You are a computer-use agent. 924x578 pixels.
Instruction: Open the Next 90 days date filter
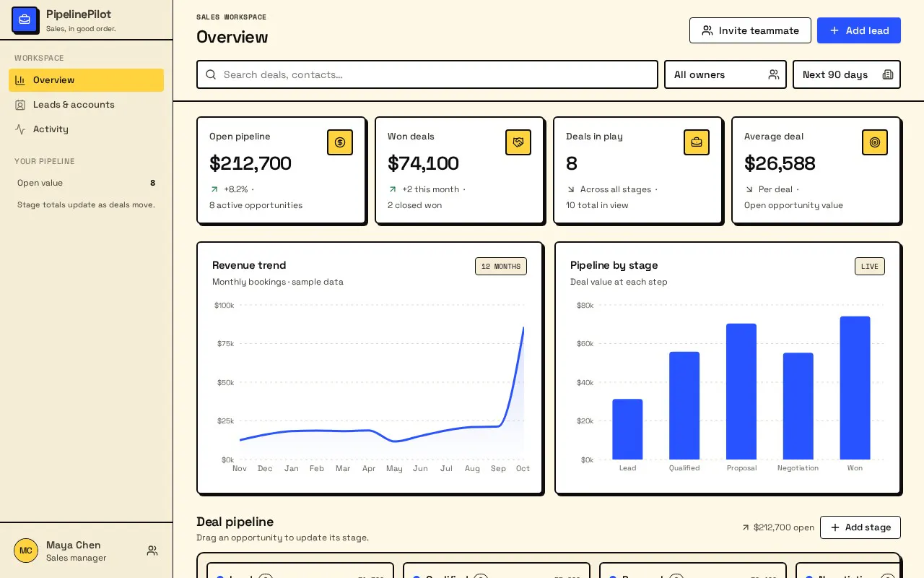(847, 74)
